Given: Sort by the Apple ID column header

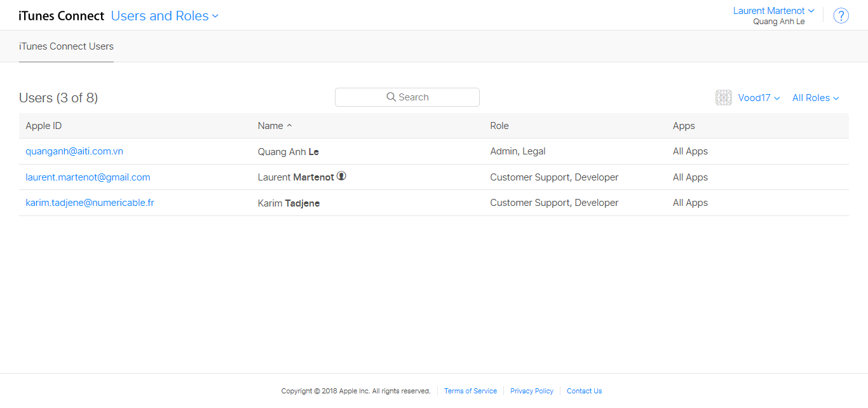Looking at the screenshot, I should [44, 126].
